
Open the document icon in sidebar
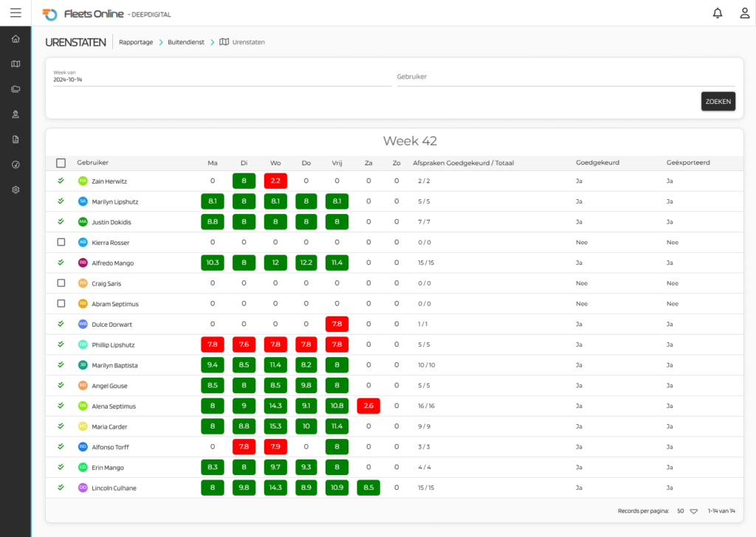coord(16,139)
